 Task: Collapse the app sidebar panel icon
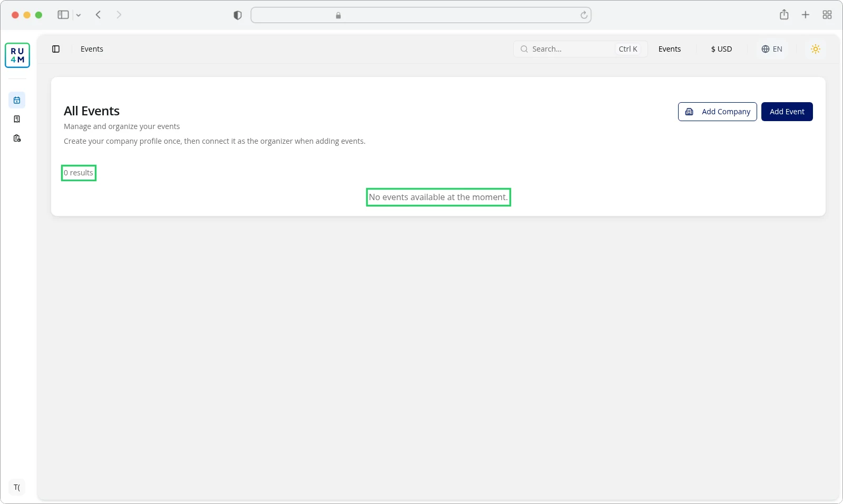click(56, 49)
